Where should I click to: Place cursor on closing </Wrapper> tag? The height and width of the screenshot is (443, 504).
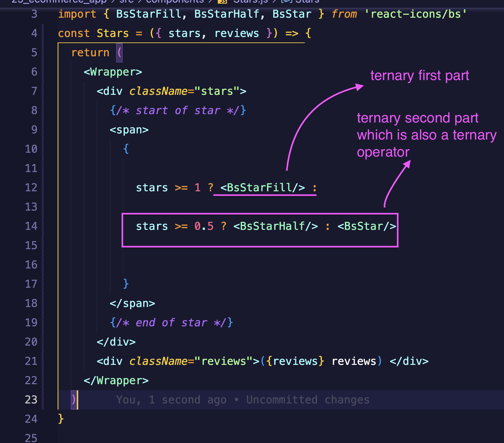coord(116,381)
